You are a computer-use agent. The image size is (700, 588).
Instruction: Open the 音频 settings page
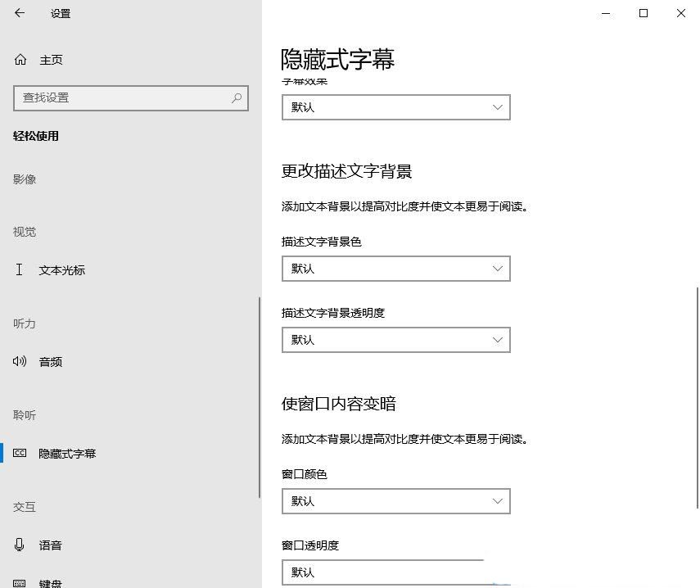[51, 361]
